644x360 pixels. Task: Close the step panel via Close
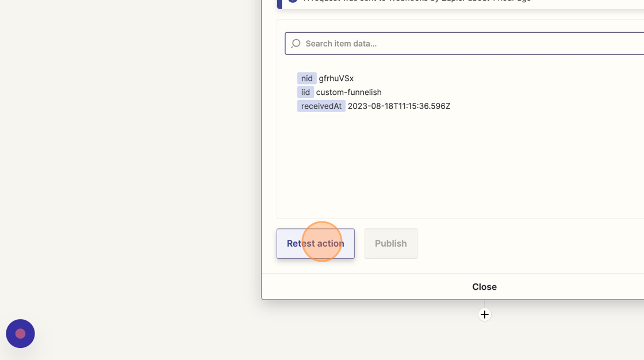pyautogui.click(x=484, y=287)
